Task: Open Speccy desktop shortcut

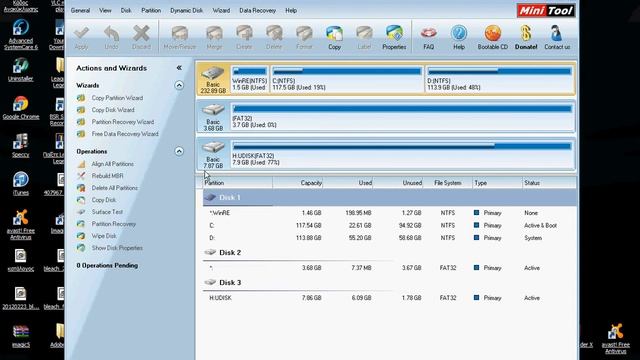Action: [20, 146]
